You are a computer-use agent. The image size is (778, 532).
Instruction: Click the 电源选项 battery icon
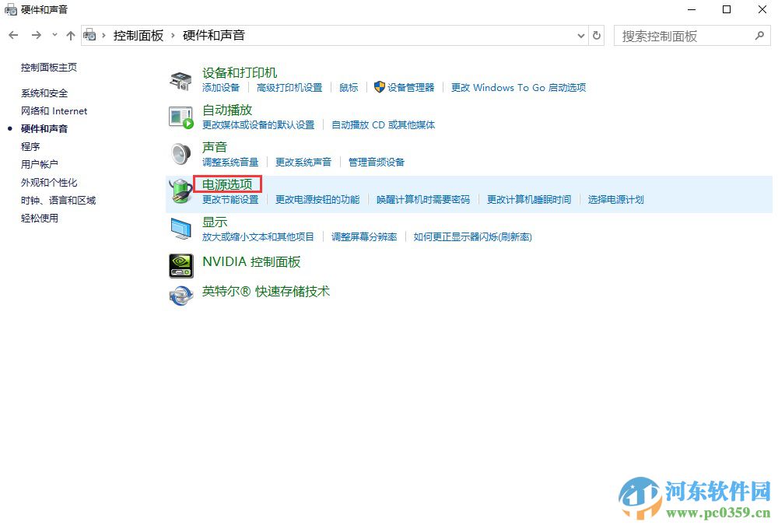coord(180,191)
